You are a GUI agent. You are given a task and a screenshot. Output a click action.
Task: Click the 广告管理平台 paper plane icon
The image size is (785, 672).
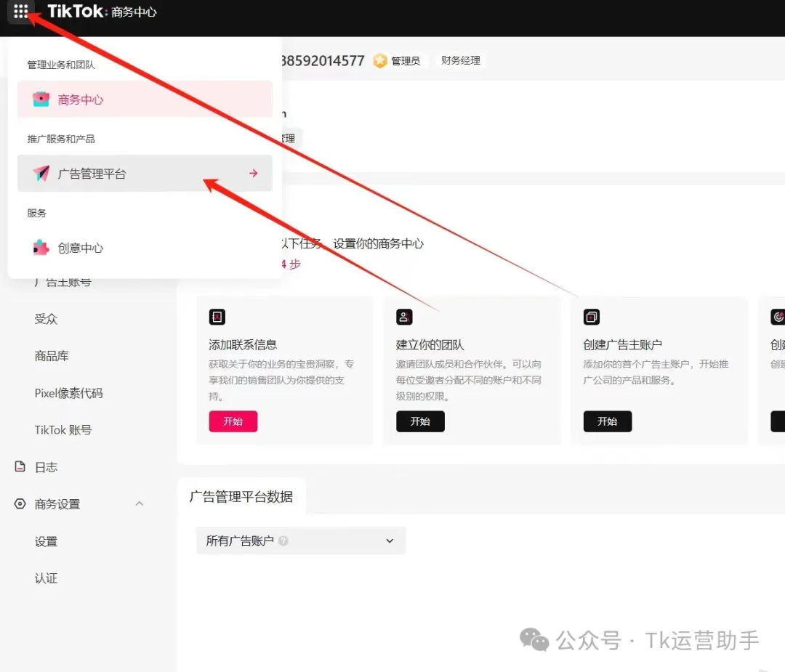[41, 174]
